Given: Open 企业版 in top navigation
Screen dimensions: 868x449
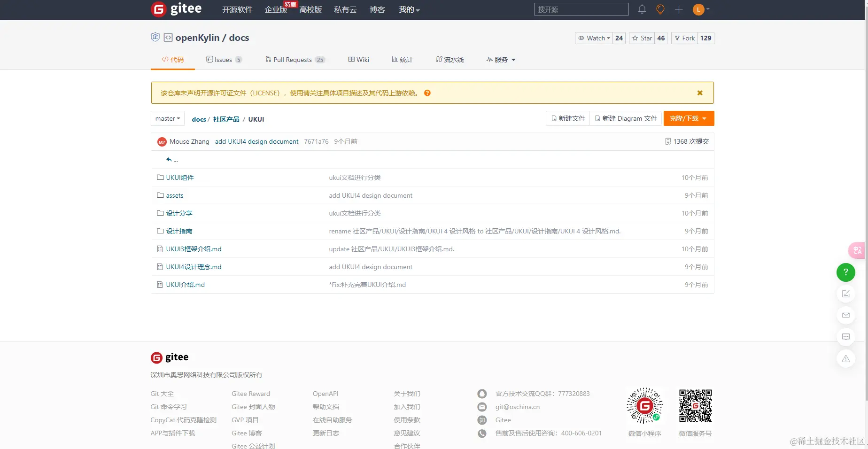Looking at the screenshot, I should click(x=276, y=9).
